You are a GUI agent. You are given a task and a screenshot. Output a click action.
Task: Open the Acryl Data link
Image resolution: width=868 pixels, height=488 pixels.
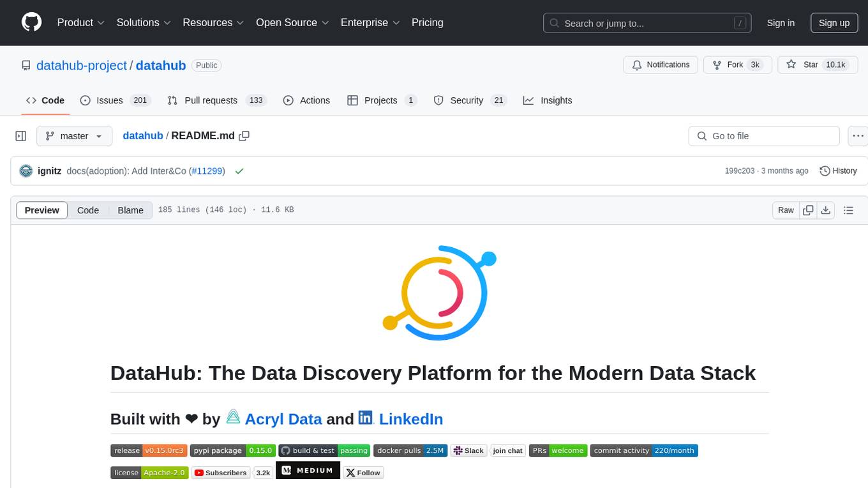[283, 419]
